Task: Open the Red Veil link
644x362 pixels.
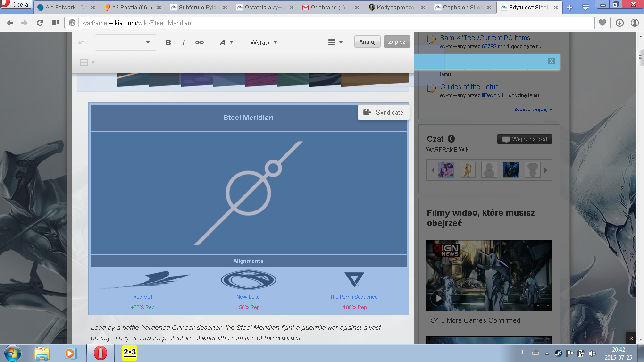Action: [x=142, y=297]
